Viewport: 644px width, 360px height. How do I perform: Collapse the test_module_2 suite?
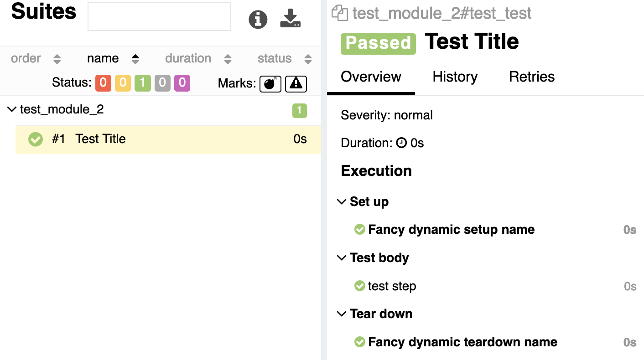(12, 109)
